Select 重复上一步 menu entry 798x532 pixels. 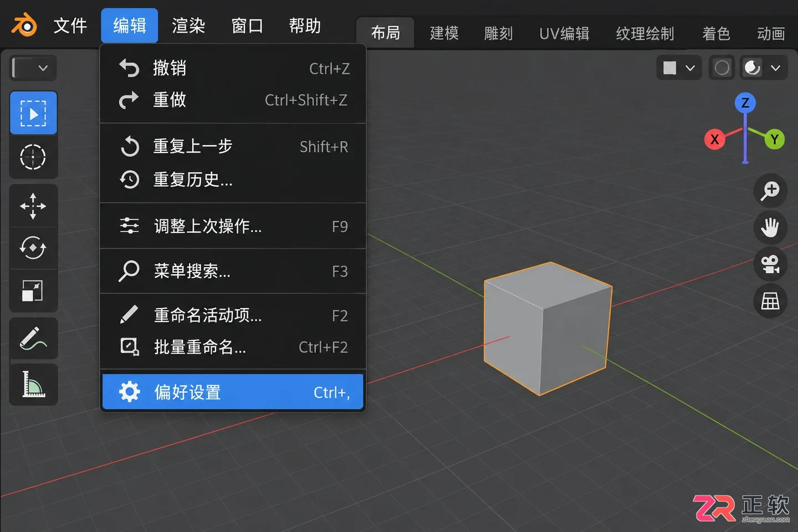click(233, 146)
